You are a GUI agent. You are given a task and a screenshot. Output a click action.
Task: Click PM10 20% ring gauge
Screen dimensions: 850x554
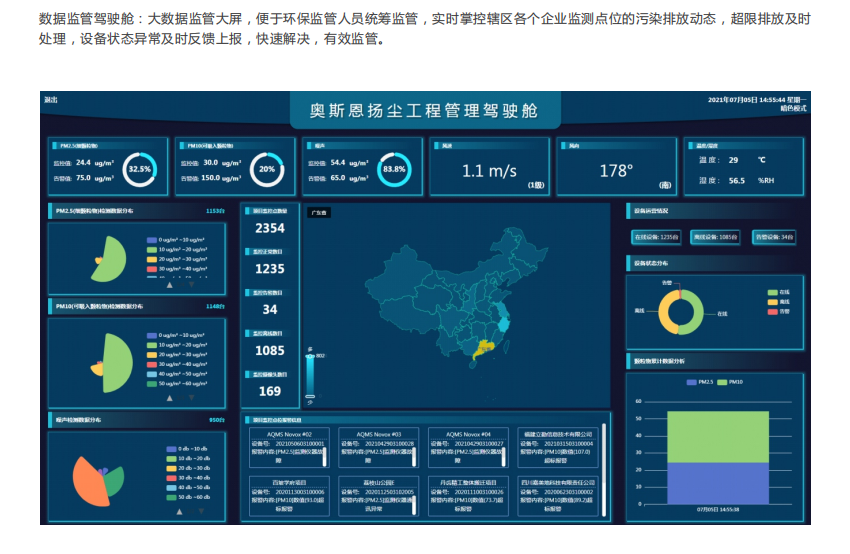(x=267, y=169)
